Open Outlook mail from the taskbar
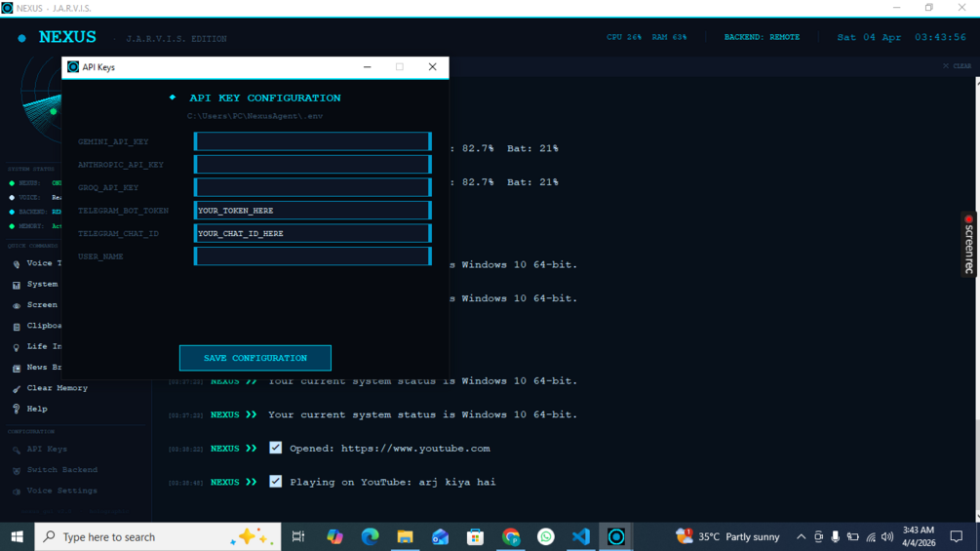980x551 pixels. (x=440, y=536)
